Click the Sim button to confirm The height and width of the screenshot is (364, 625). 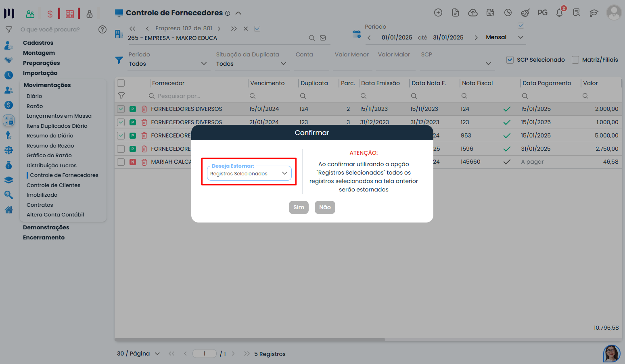tap(299, 207)
